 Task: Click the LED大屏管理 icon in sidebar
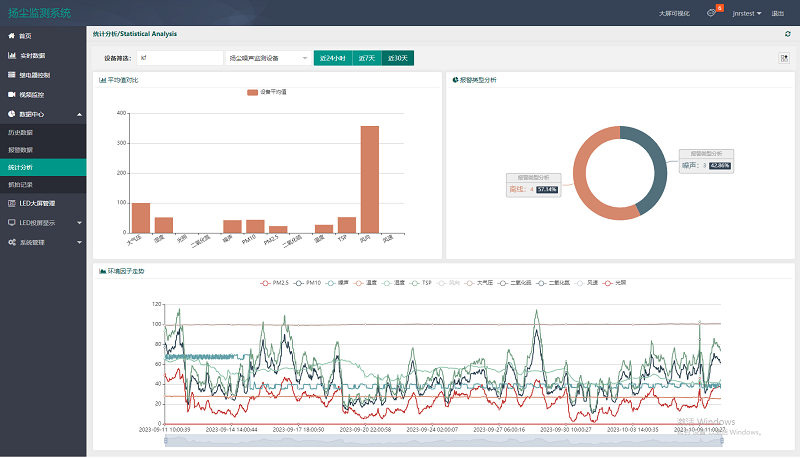pyautogui.click(x=11, y=202)
